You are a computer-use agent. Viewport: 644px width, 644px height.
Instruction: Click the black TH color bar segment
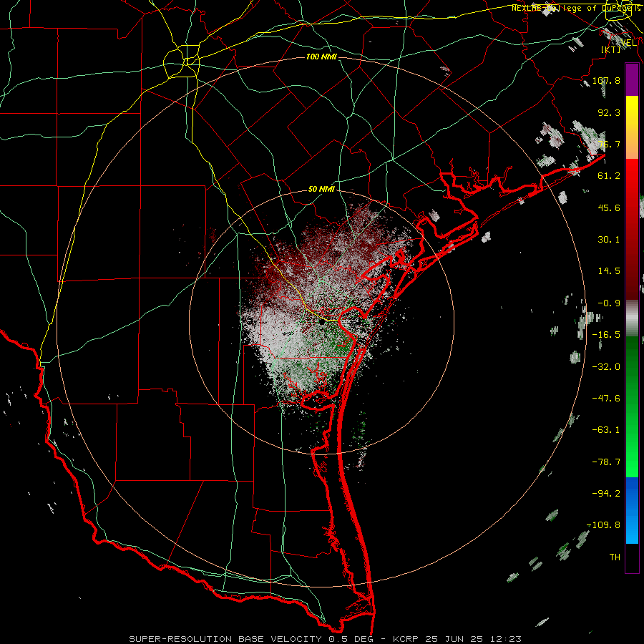tap(632, 557)
